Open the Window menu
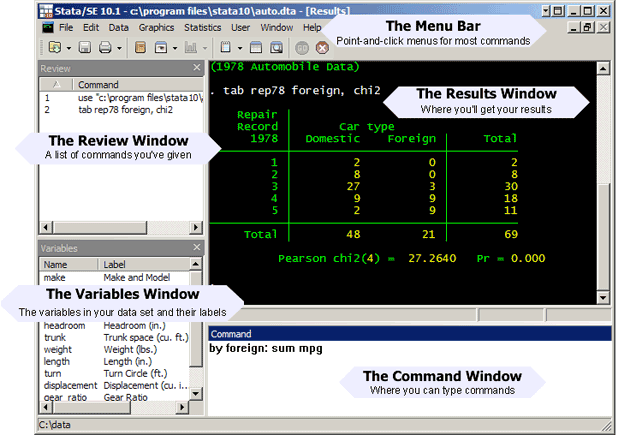 [x=277, y=27]
